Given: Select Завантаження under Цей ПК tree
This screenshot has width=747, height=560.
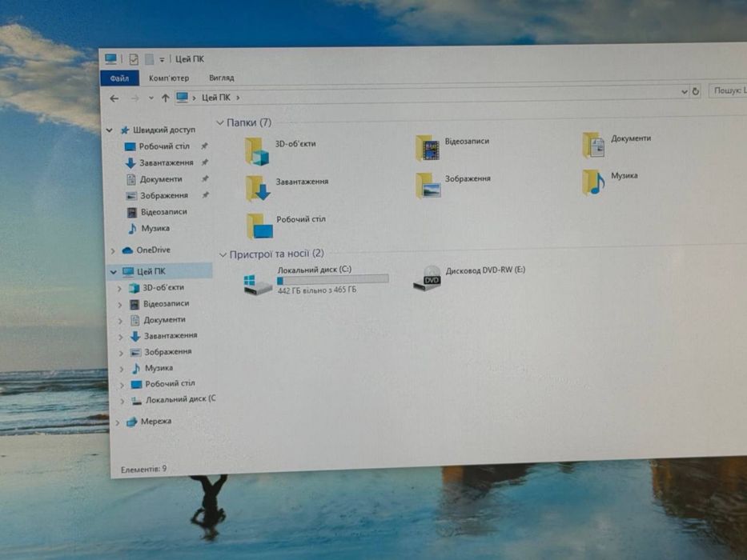Looking at the screenshot, I should pos(164,336).
